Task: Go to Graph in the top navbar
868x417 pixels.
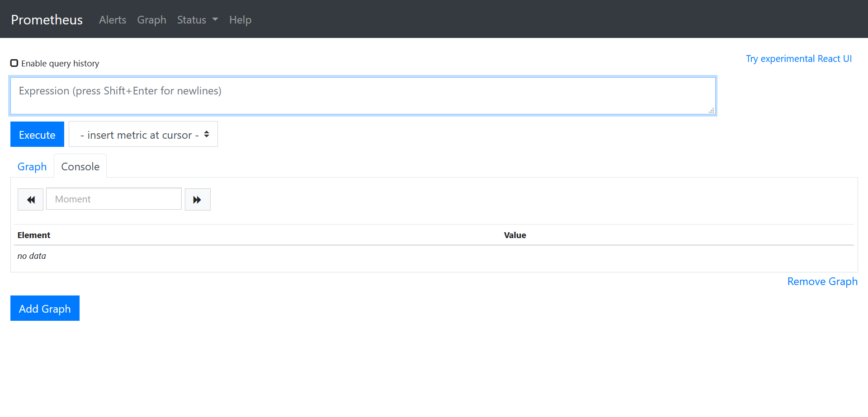Action: 151,20
